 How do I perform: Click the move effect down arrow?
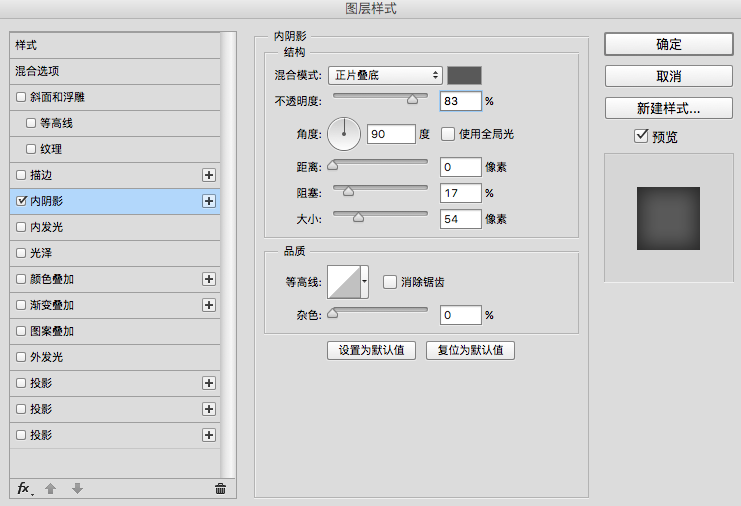(77, 488)
